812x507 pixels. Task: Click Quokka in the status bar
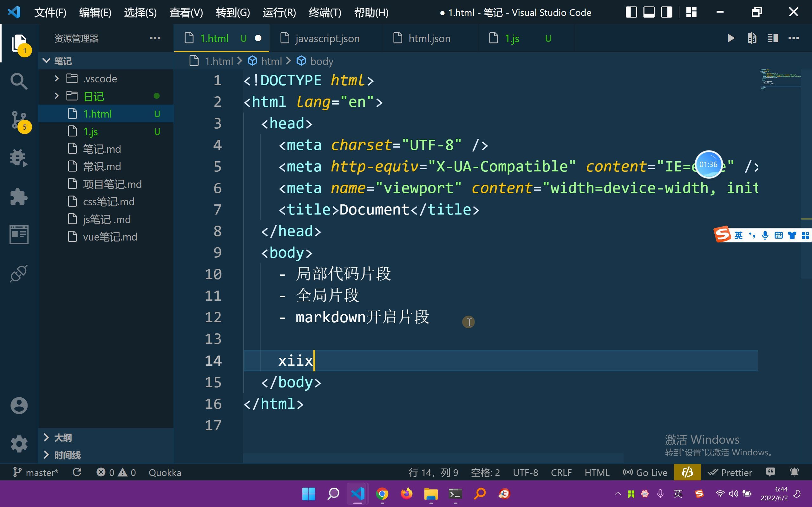165,472
